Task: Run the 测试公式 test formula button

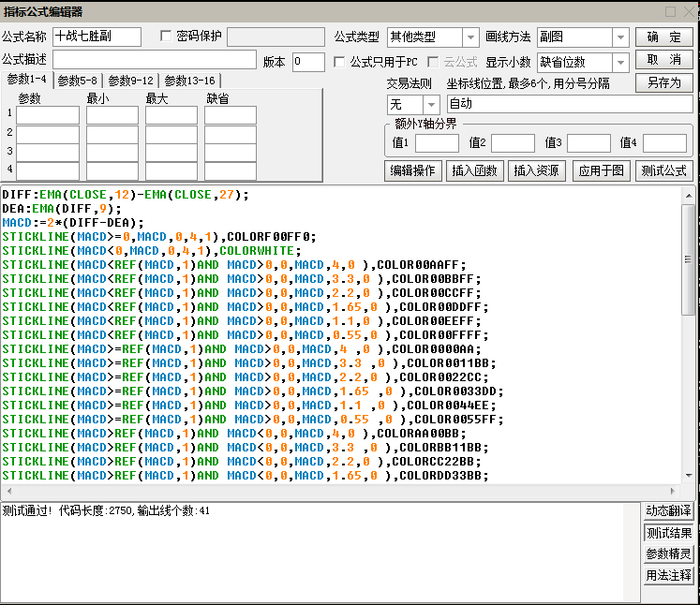Action: [663, 170]
